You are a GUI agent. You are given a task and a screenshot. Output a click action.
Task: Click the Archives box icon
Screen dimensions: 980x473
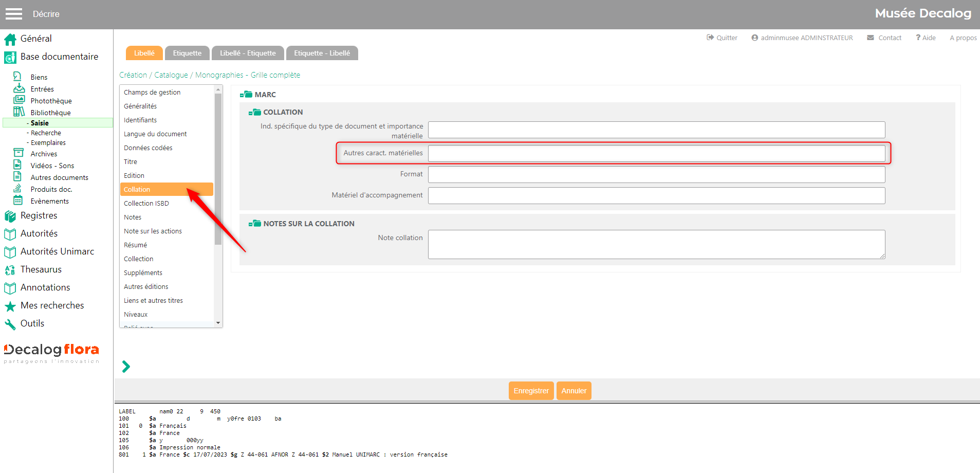click(x=19, y=153)
